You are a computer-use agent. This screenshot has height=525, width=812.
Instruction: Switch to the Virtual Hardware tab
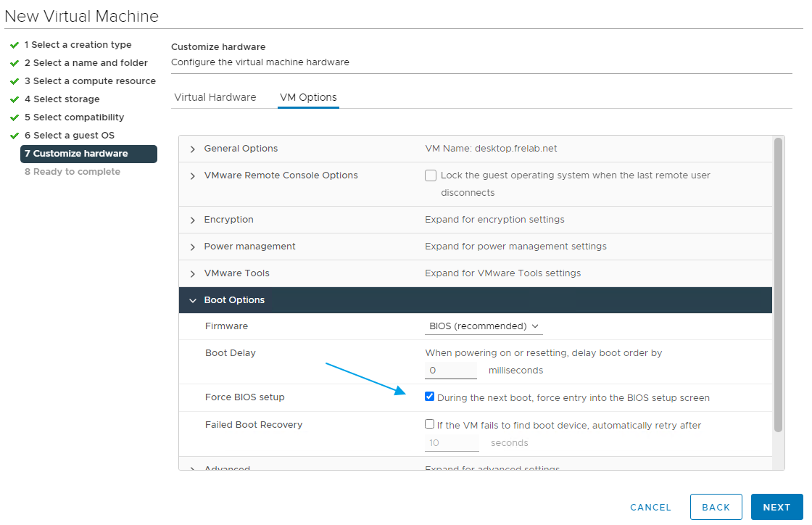click(x=215, y=97)
